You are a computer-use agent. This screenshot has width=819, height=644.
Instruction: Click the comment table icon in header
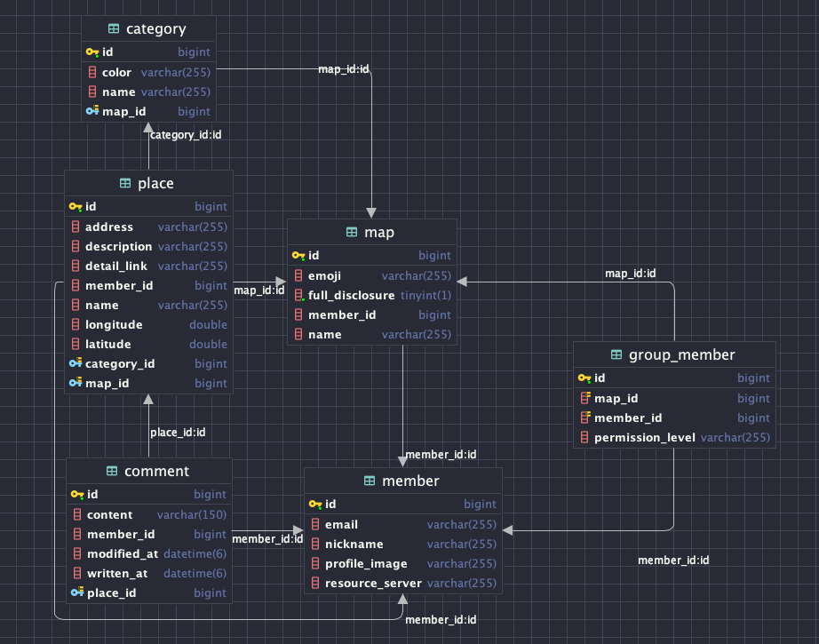[112, 471]
